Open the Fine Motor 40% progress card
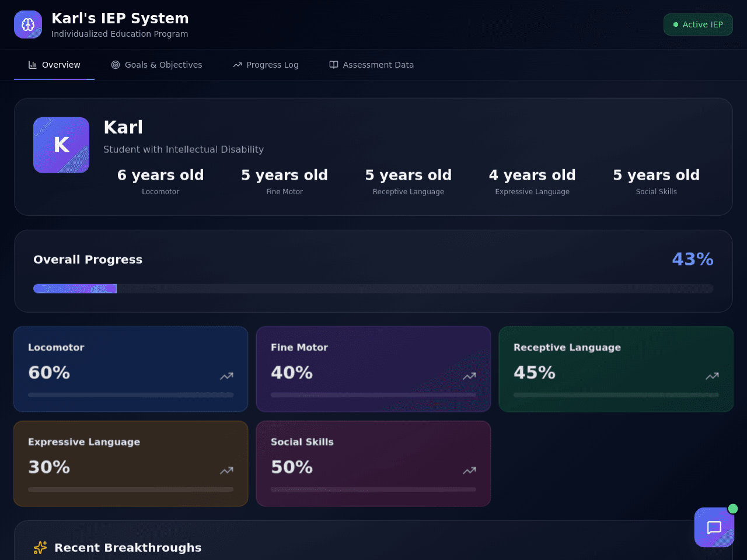The height and width of the screenshot is (560, 747). 373,369
